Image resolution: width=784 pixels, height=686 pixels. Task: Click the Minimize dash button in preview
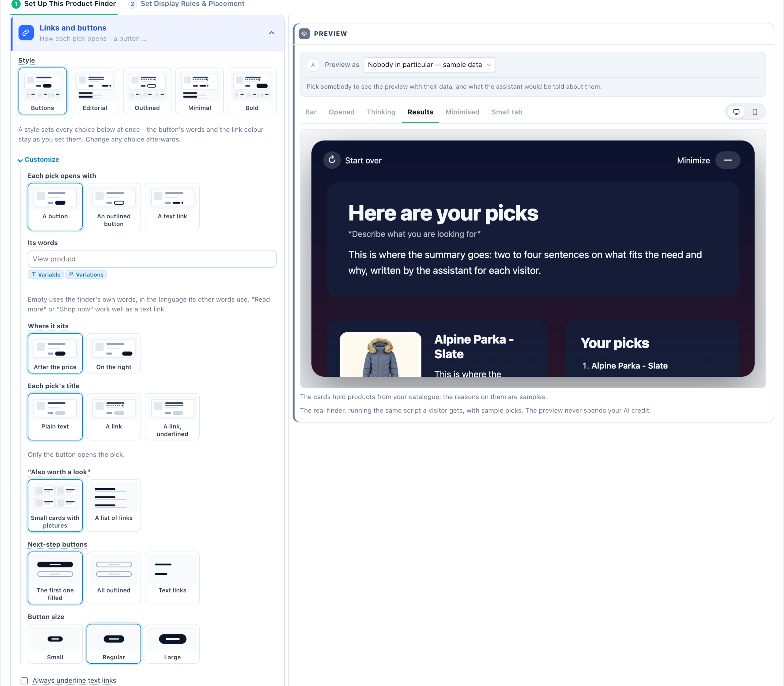pos(728,160)
